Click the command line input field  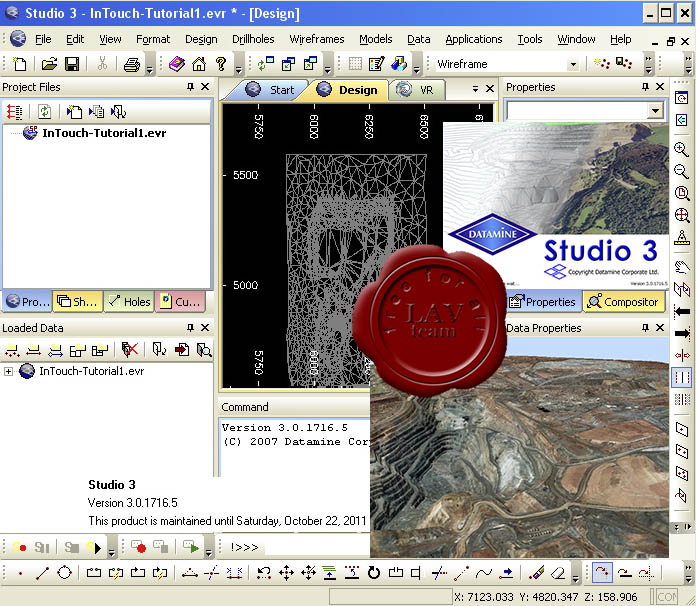point(316,547)
